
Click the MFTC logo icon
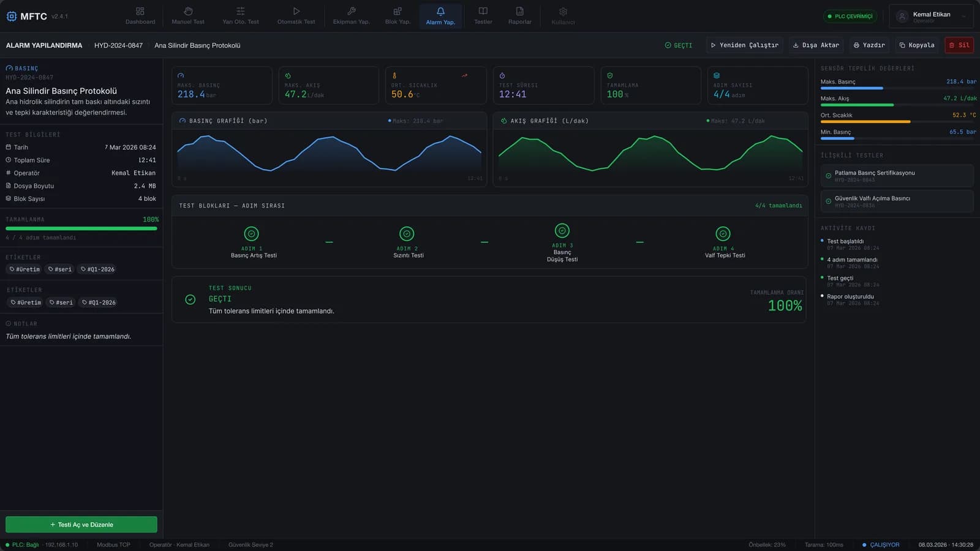[x=12, y=17]
